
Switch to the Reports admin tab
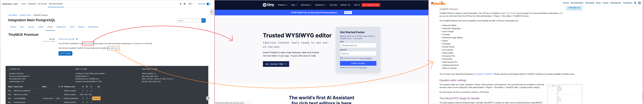click(x=81, y=27)
